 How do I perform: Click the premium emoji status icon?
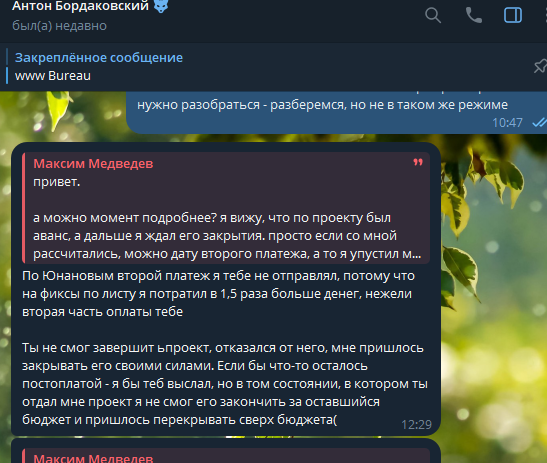pyautogui.click(x=161, y=6)
